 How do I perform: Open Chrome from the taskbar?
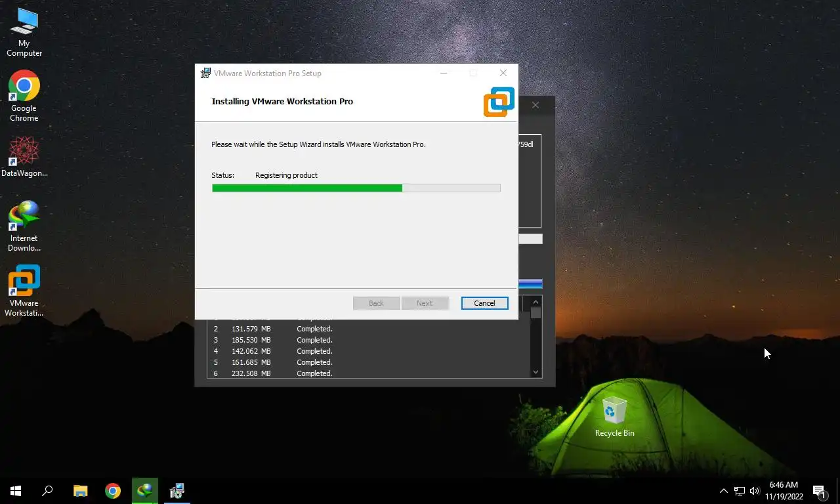point(113,490)
